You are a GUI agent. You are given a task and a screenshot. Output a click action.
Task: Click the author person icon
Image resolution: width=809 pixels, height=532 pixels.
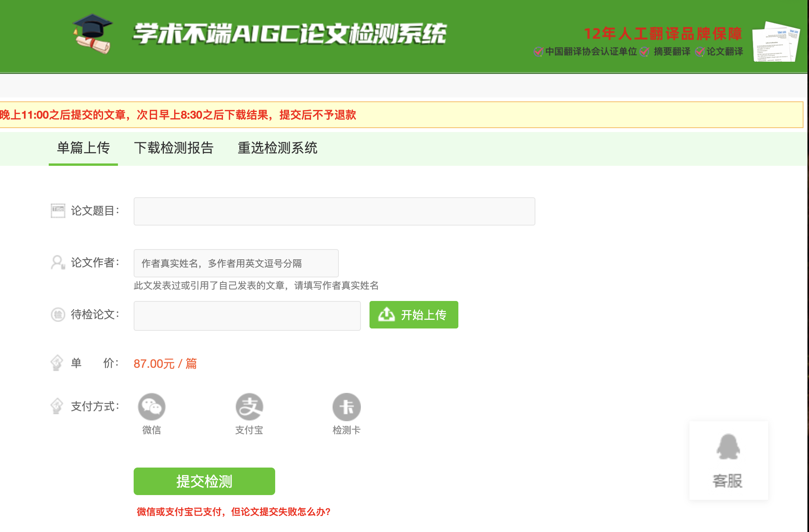[57, 262]
